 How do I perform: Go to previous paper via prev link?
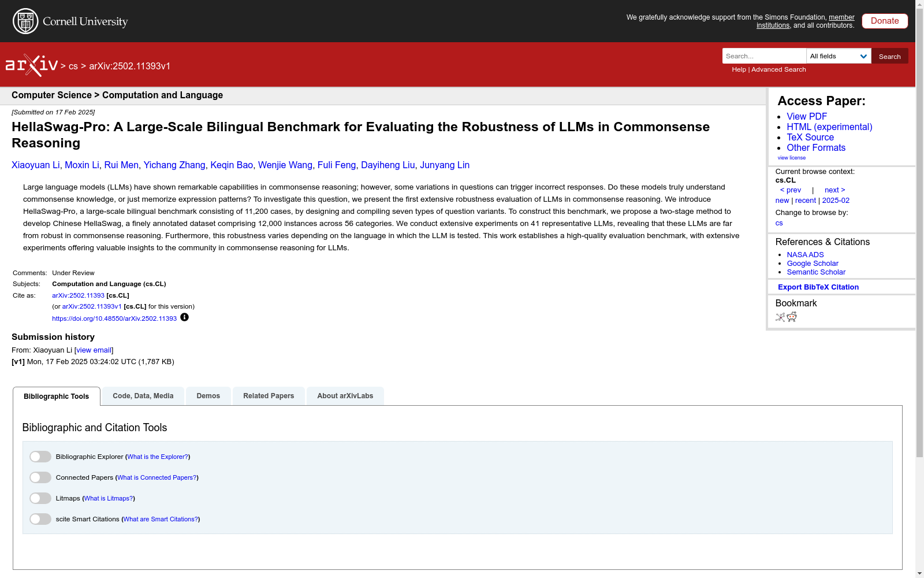coord(791,190)
